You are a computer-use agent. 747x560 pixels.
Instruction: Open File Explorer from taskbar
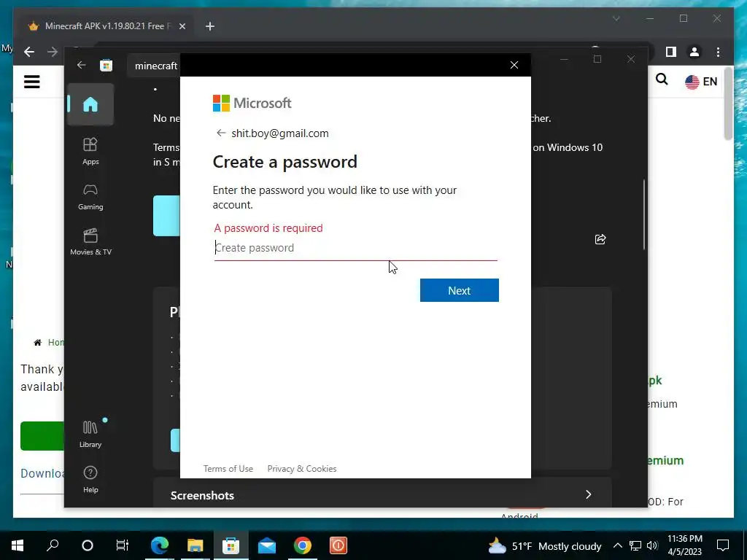pyautogui.click(x=196, y=545)
